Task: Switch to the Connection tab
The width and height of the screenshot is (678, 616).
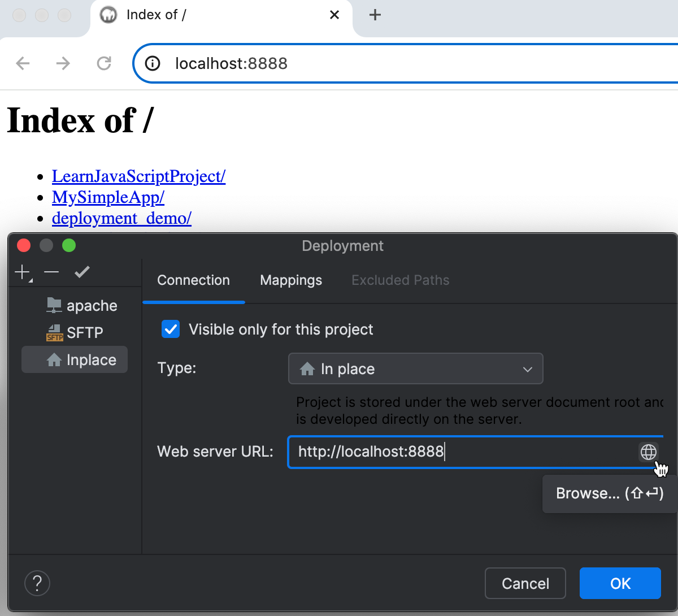Action: click(x=193, y=280)
